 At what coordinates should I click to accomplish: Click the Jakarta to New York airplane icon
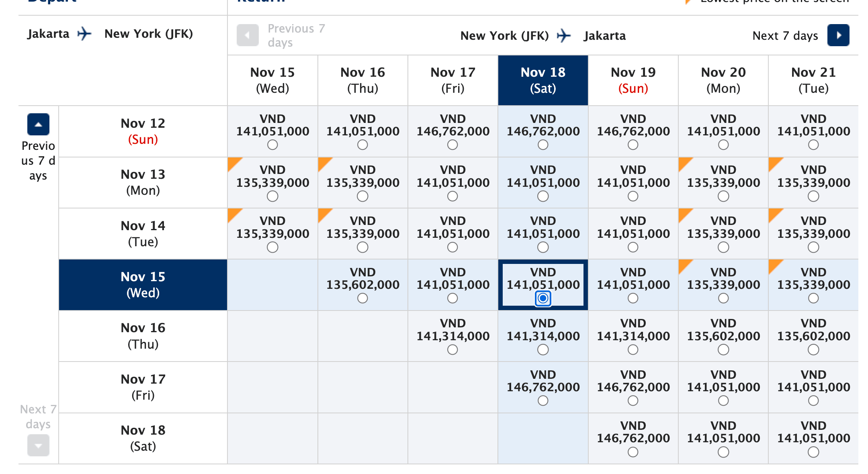click(84, 34)
